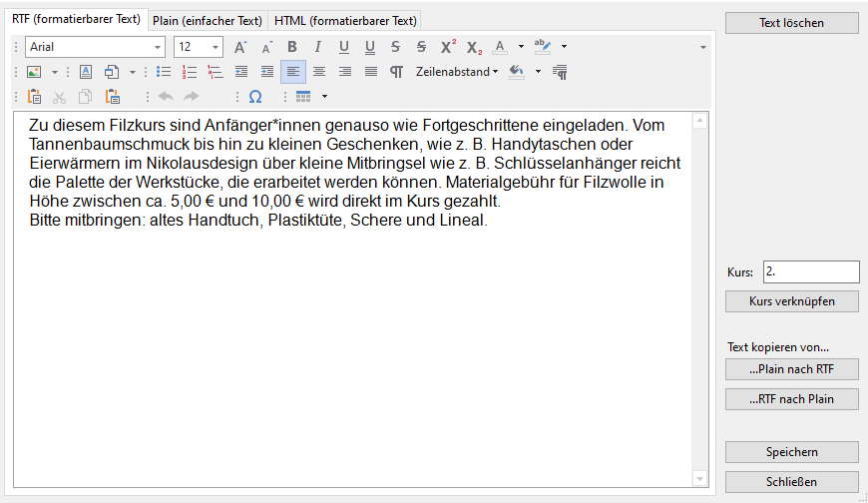Open text highlight color dropdown arrow

[564, 47]
